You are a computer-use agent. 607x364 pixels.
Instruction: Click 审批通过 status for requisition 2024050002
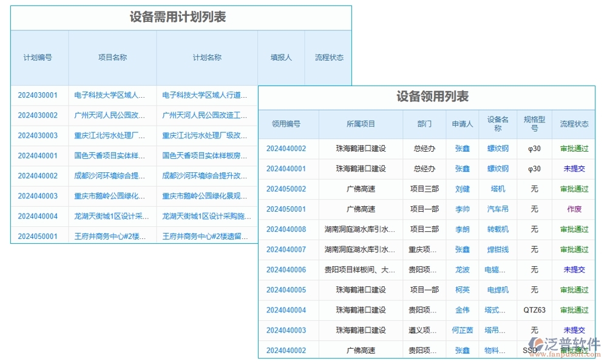573,189
